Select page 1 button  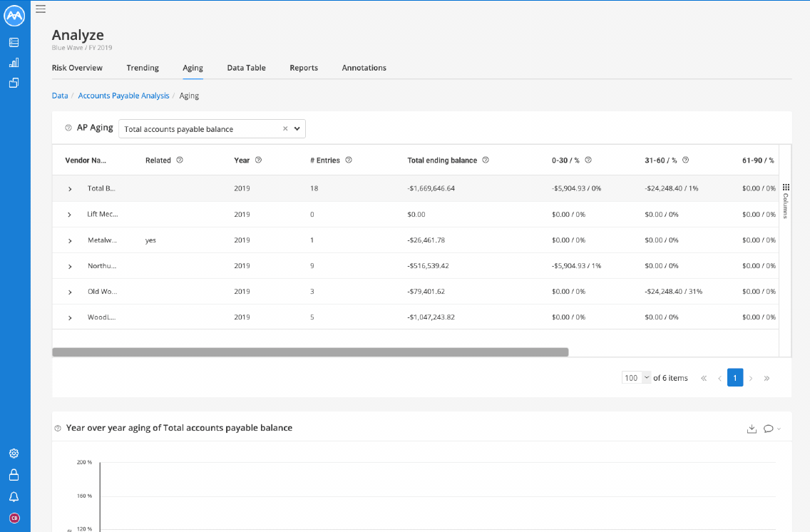pos(735,377)
